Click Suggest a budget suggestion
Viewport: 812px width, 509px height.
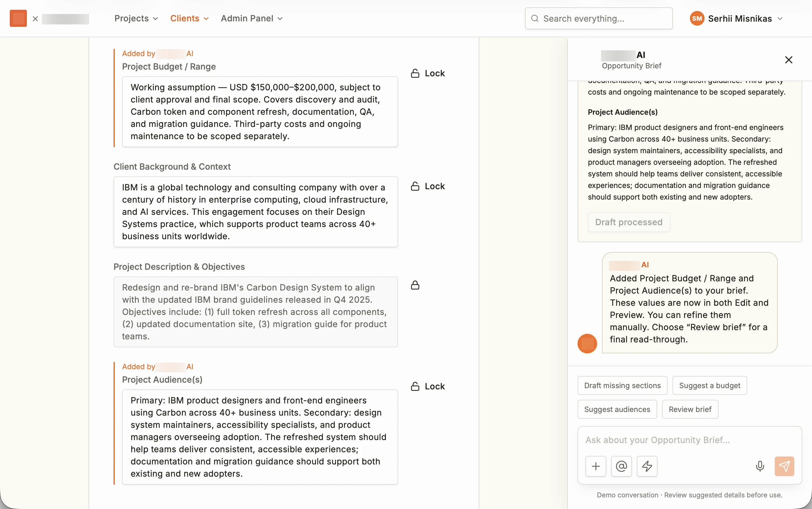[x=709, y=385]
